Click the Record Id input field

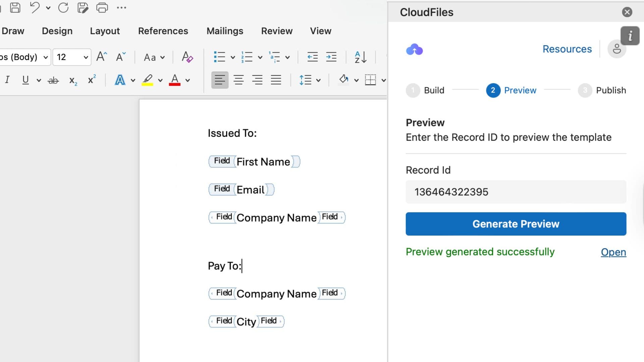pos(516,192)
